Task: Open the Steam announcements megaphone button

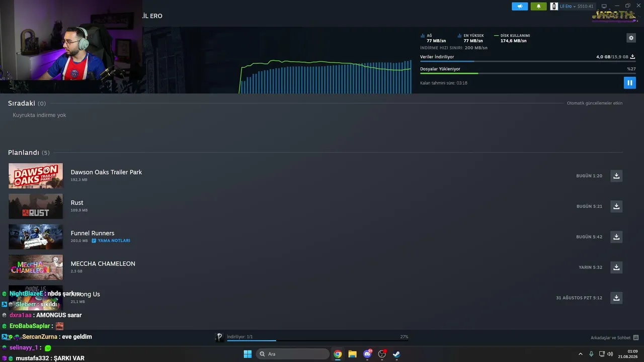Action: click(520, 6)
